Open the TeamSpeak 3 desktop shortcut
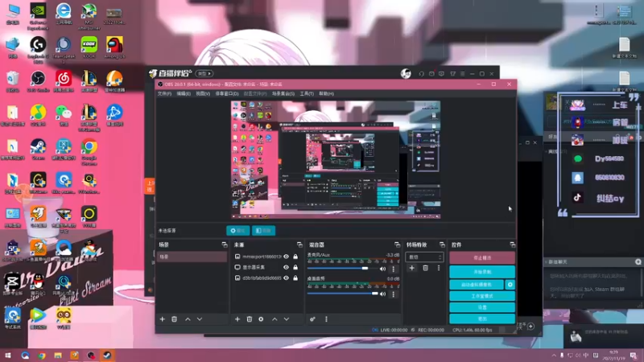Screen dimensions: 644x362 64,50
